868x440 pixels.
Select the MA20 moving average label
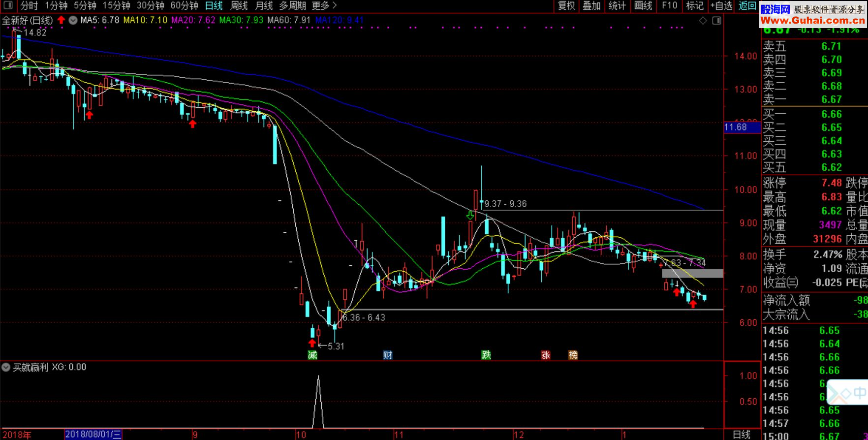193,20
